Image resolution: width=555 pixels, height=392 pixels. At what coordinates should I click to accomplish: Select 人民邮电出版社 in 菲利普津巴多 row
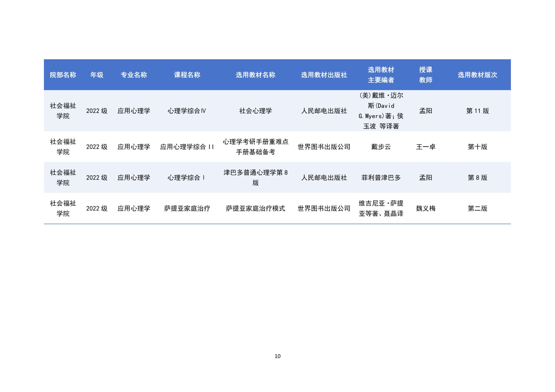pyautogui.click(x=324, y=178)
